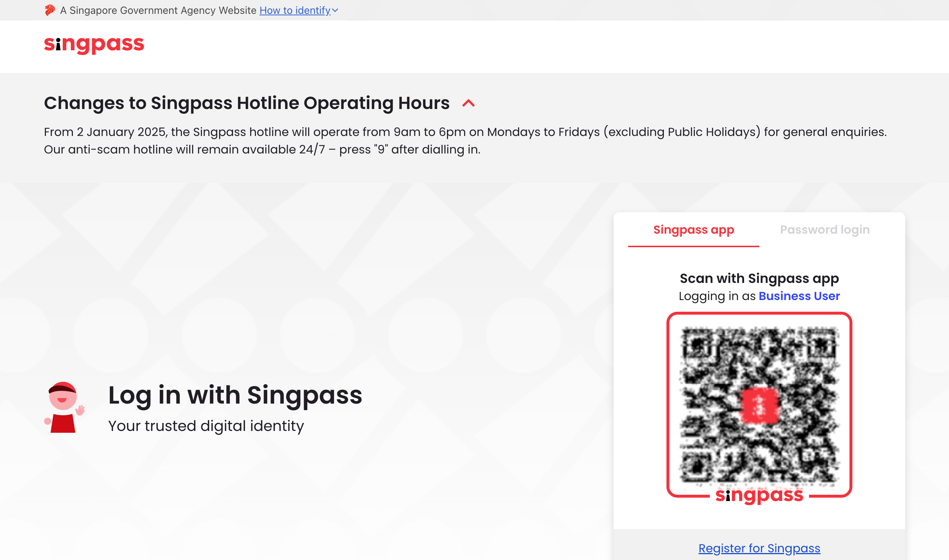Click the red Singpass badge inside the QR code

[759, 405]
